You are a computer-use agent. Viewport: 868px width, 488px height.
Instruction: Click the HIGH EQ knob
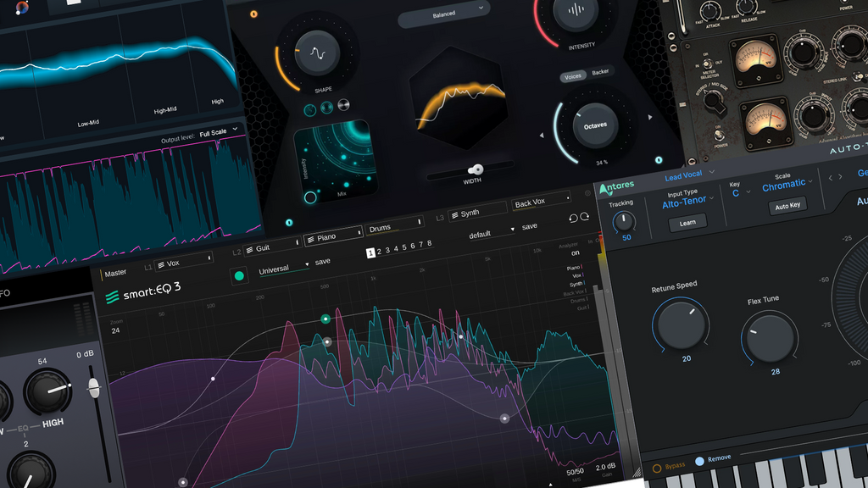pos(47,391)
